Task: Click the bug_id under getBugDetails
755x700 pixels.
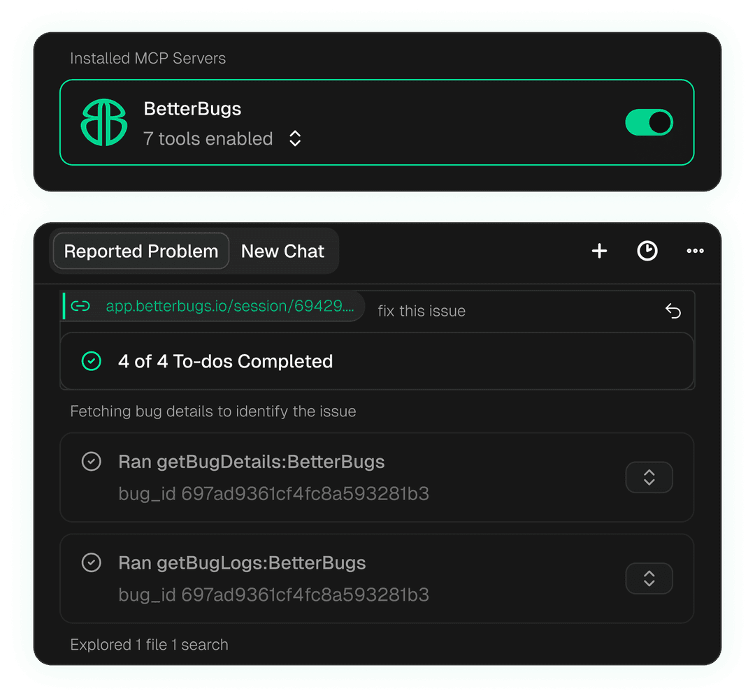Action: pos(273,494)
